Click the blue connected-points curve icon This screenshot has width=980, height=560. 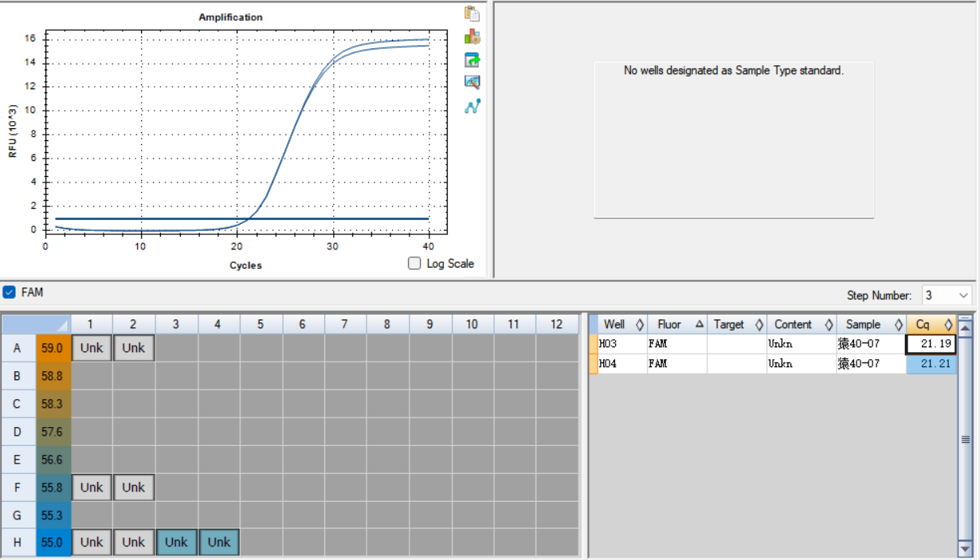click(472, 105)
